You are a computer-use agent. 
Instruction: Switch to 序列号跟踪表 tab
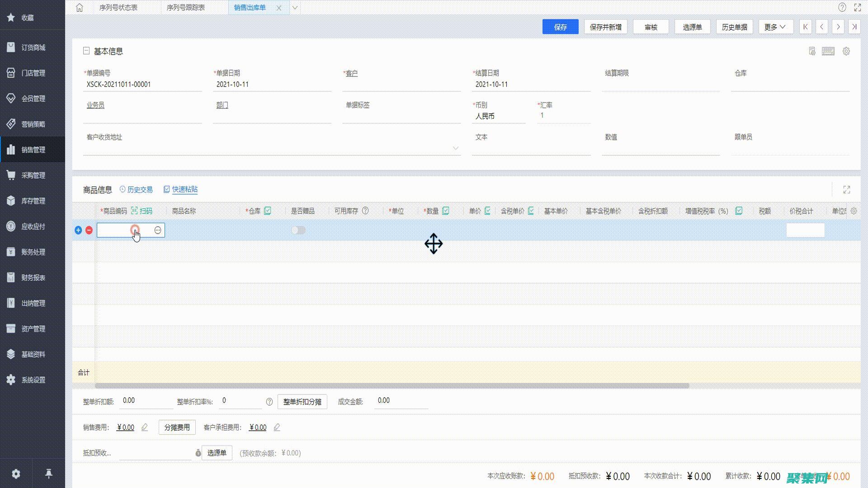(x=185, y=8)
